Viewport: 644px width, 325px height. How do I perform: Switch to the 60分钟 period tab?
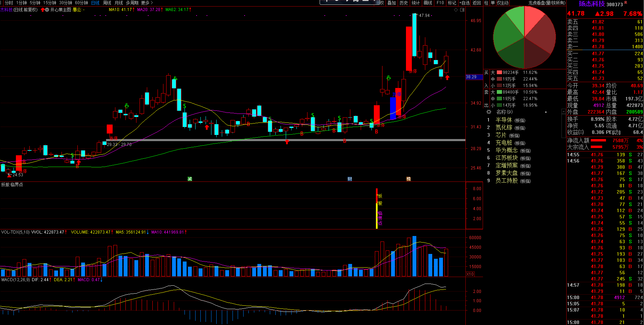(x=82, y=3)
